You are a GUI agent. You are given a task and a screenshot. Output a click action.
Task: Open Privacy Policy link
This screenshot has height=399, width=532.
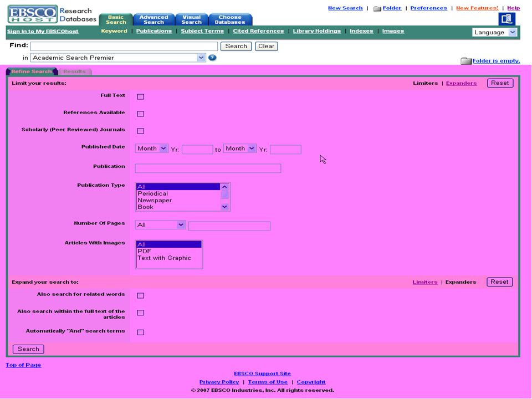click(x=219, y=382)
